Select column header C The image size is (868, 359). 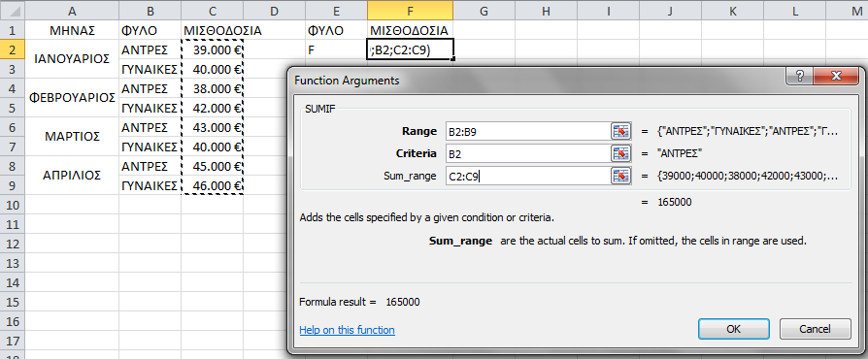tap(212, 10)
